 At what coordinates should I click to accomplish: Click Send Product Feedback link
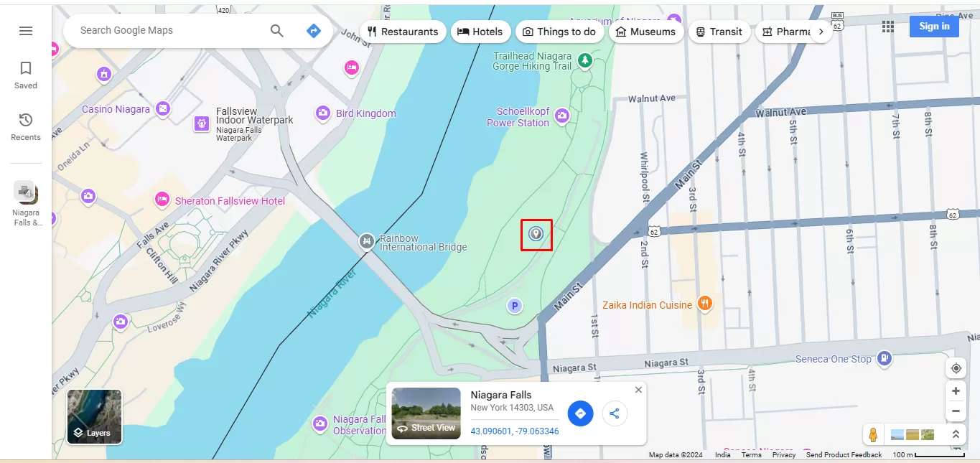(x=844, y=455)
